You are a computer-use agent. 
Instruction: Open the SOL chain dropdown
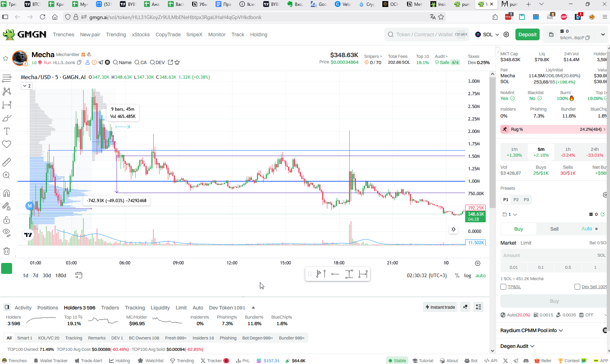[487, 34]
